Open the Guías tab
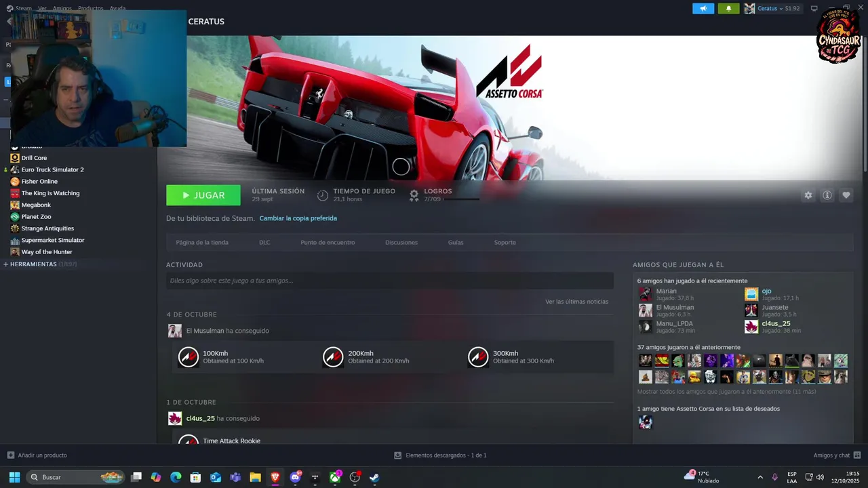Image resolution: width=868 pixels, height=488 pixels. pos(456,242)
